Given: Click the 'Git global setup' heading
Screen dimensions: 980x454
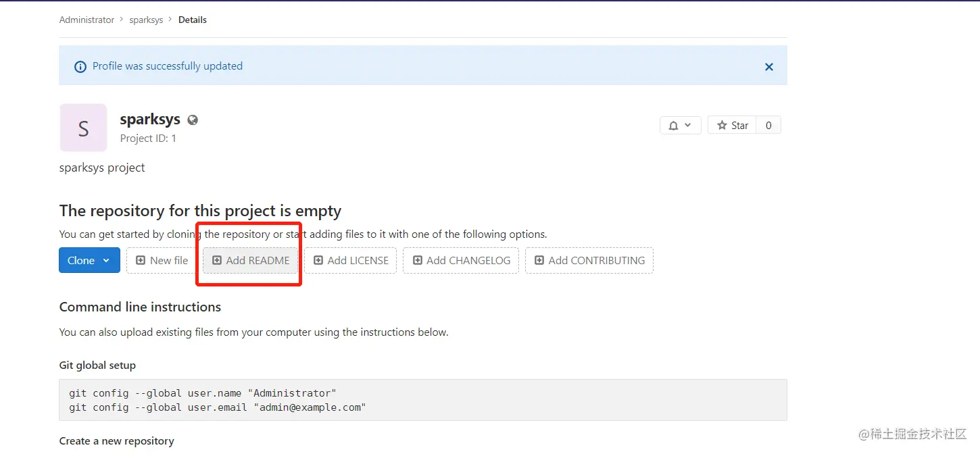Looking at the screenshot, I should point(97,365).
